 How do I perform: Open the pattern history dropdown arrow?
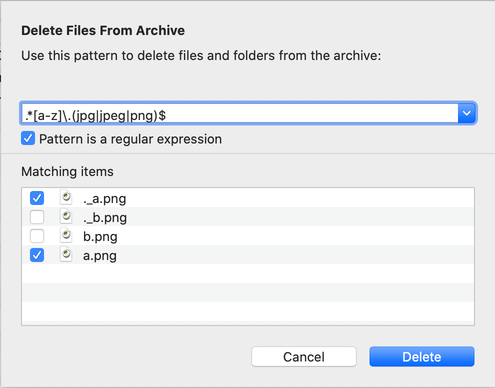coord(466,113)
